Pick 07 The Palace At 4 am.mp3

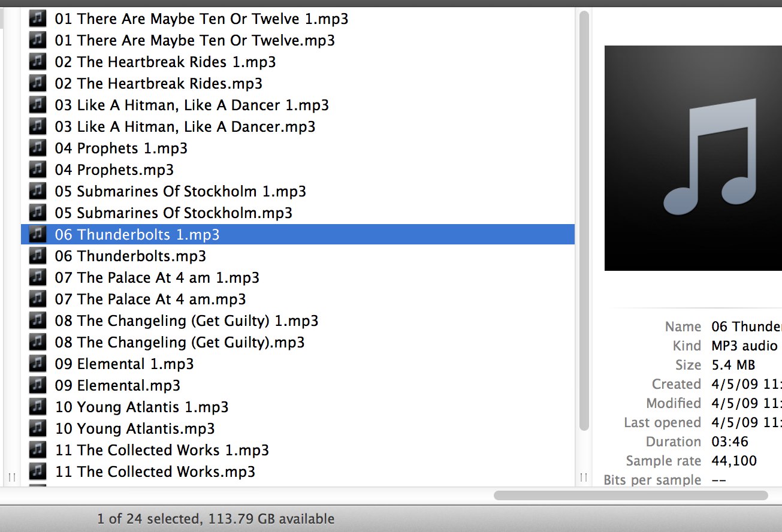150,300
